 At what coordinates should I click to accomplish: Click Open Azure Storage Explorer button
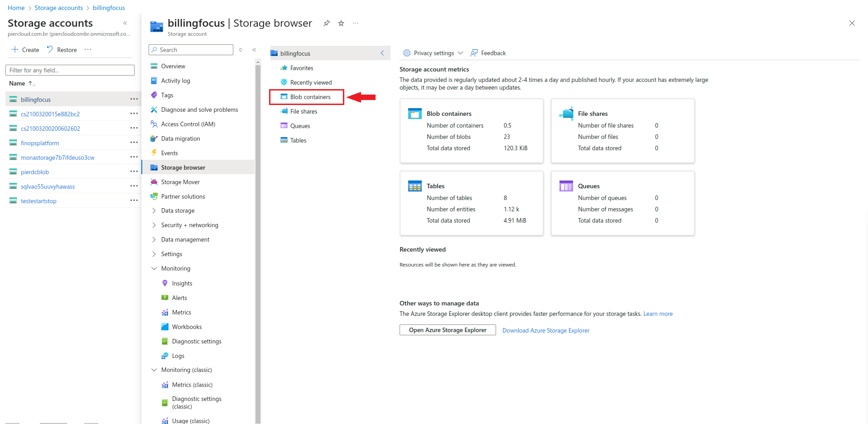pos(448,330)
